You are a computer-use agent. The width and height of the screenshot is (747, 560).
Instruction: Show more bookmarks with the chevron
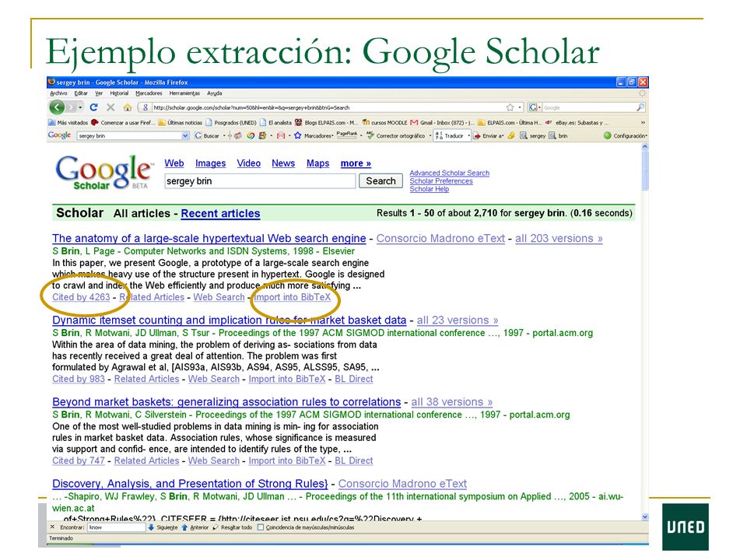(643, 122)
